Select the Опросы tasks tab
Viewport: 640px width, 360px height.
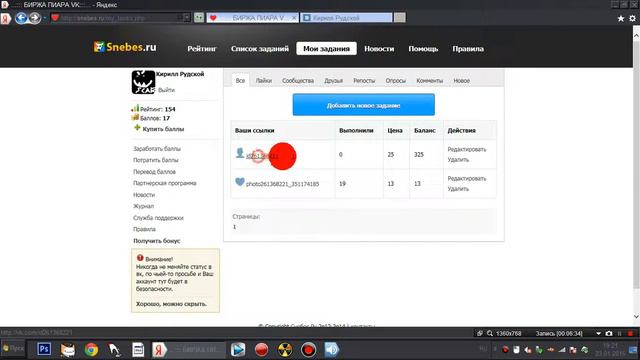pyautogui.click(x=396, y=81)
